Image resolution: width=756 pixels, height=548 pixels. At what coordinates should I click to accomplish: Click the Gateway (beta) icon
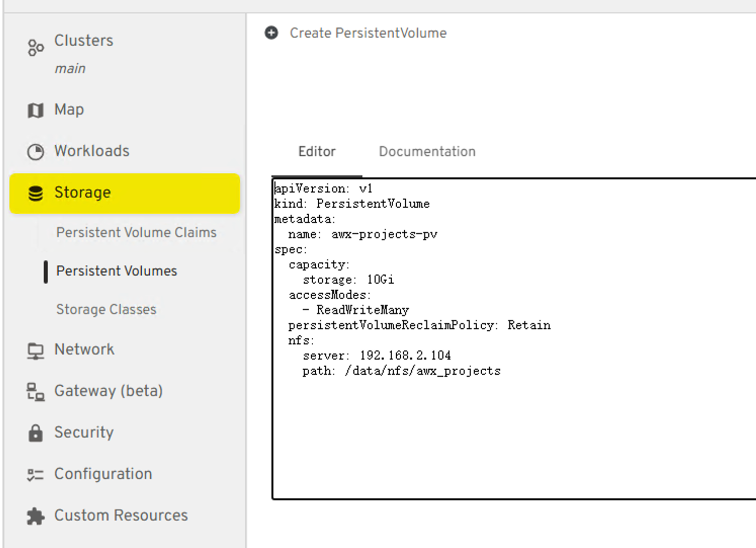[x=35, y=392]
